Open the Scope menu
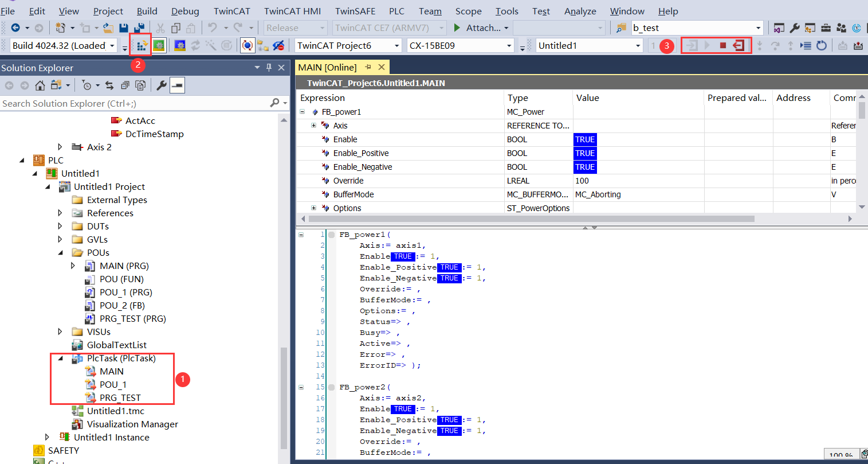Viewport: 868px width, 464px height. pyautogui.click(x=469, y=11)
